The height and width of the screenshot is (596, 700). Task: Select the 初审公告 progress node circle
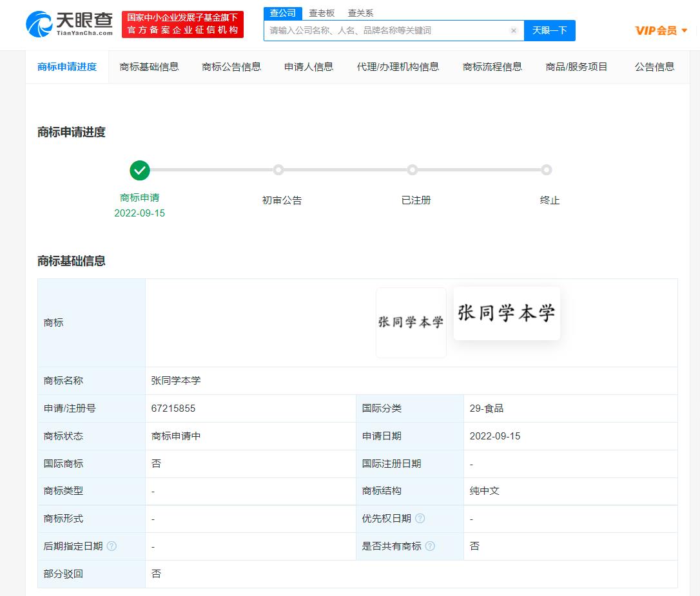278,170
